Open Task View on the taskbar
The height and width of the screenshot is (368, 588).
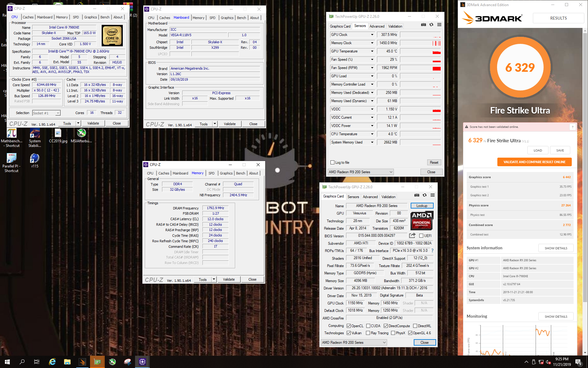click(37, 362)
